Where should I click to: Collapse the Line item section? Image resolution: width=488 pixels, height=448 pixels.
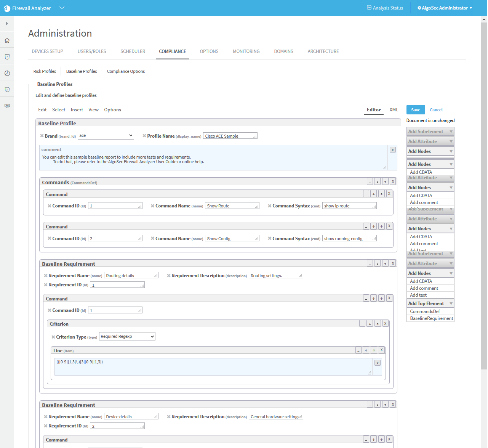point(358,350)
